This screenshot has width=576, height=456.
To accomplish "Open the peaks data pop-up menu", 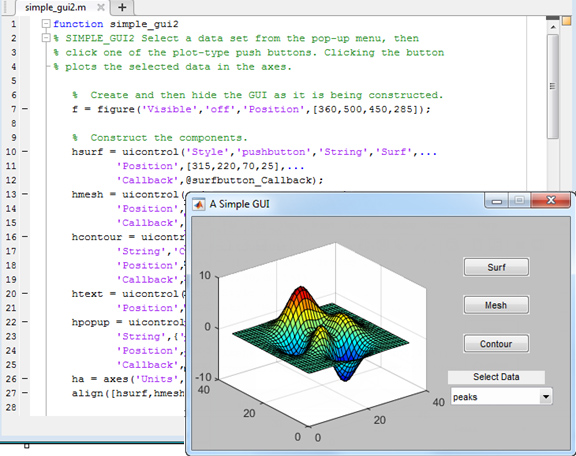I will [x=502, y=397].
